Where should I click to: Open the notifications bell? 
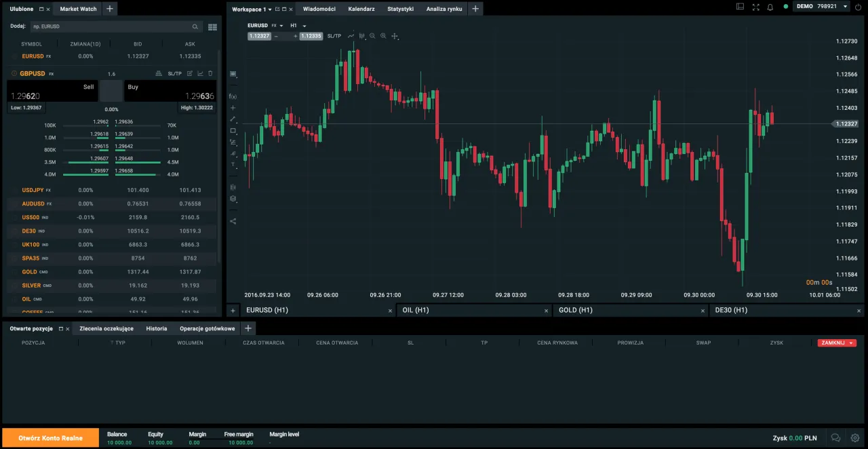point(770,7)
